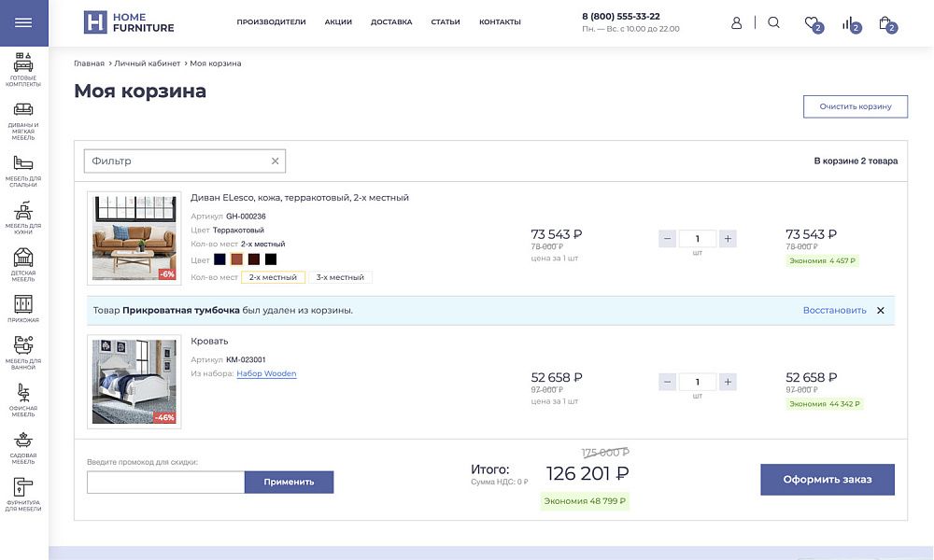Open the favorites heart icon
The image size is (934, 560).
(x=812, y=23)
